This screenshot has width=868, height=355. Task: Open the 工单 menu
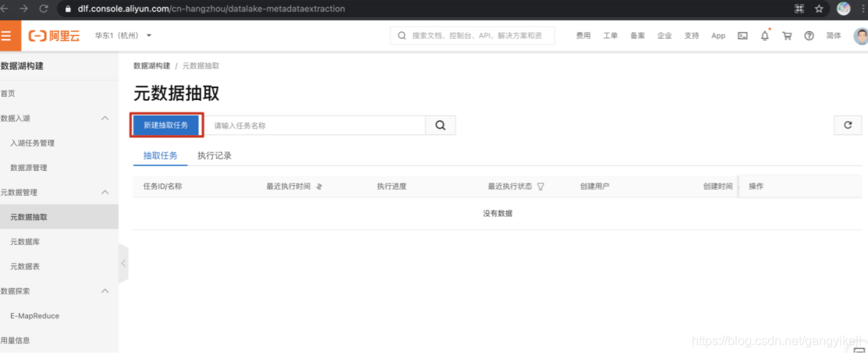click(610, 35)
